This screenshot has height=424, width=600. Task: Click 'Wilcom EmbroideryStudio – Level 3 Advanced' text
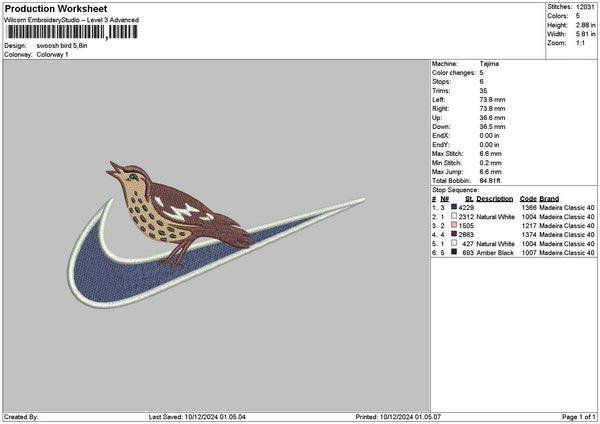72,20
